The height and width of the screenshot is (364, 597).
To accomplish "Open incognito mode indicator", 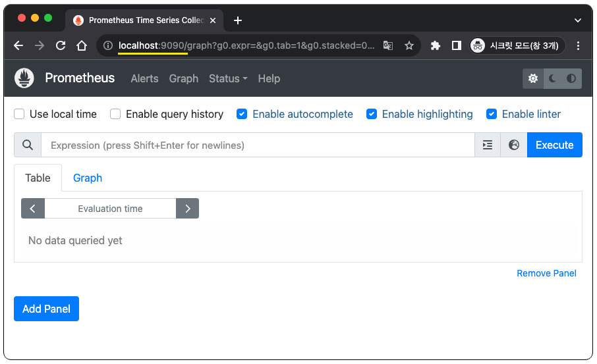I will 517,45.
